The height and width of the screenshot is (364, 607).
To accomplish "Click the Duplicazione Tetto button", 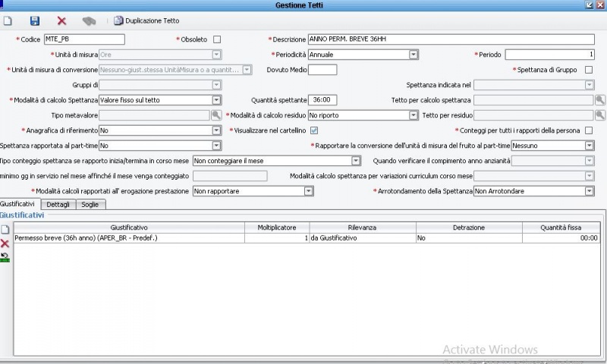I will pyautogui.click(x=146, y=21).
